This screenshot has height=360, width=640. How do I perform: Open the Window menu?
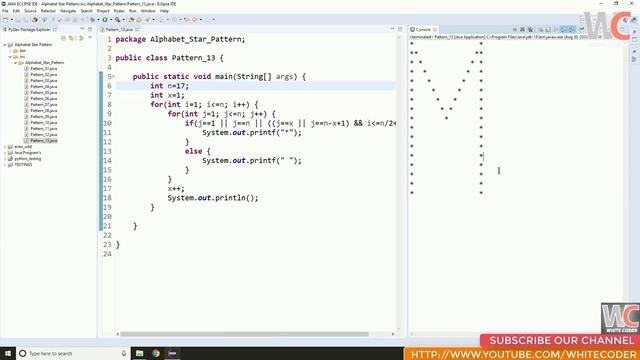tap(148, 11)
